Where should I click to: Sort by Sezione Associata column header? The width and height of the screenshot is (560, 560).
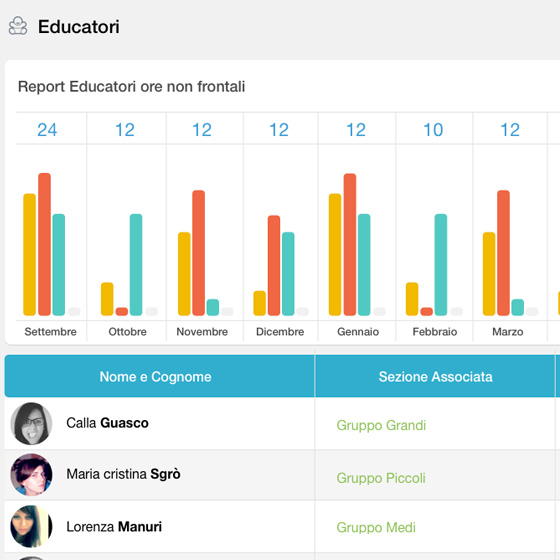435,376
